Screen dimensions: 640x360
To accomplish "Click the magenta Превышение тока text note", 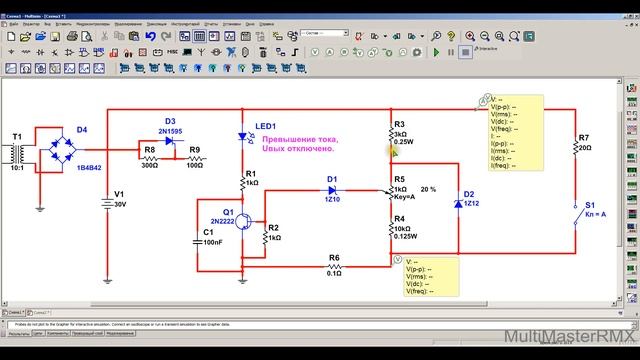I will [300, 144].
